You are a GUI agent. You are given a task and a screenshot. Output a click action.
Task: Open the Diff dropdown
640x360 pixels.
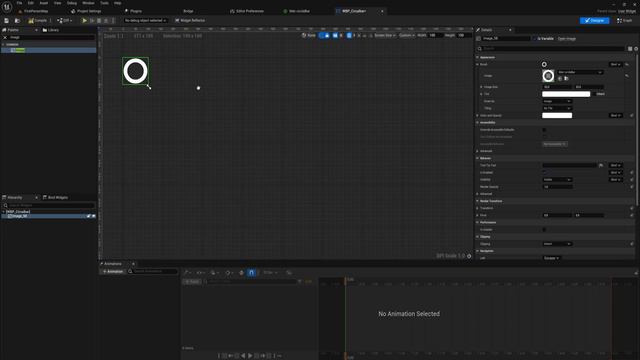click(64, 20)
